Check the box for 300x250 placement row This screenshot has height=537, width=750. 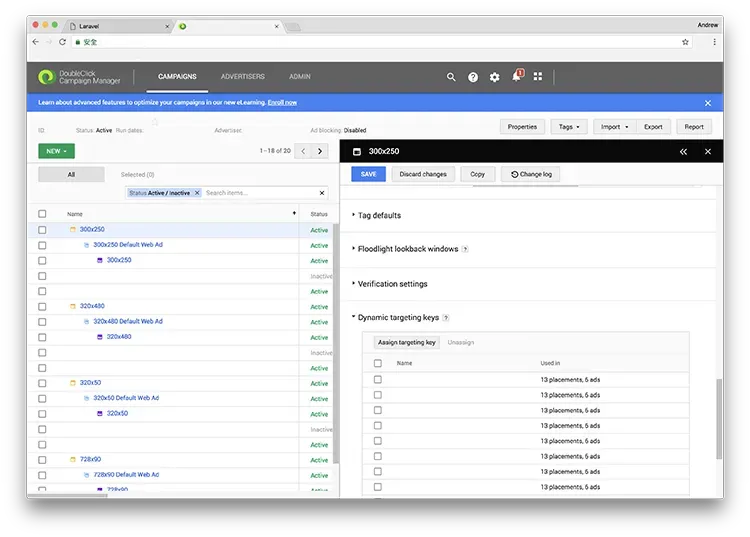(42, 230)
